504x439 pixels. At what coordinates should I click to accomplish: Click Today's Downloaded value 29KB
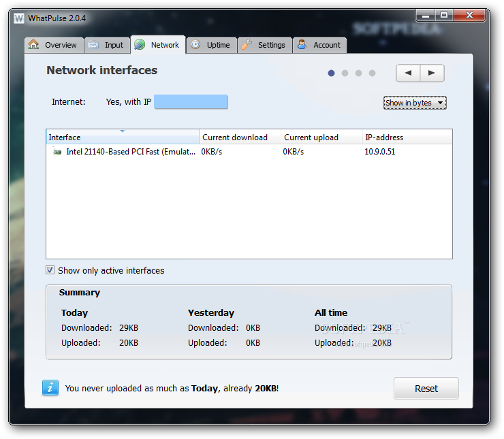tap(129, 328)
